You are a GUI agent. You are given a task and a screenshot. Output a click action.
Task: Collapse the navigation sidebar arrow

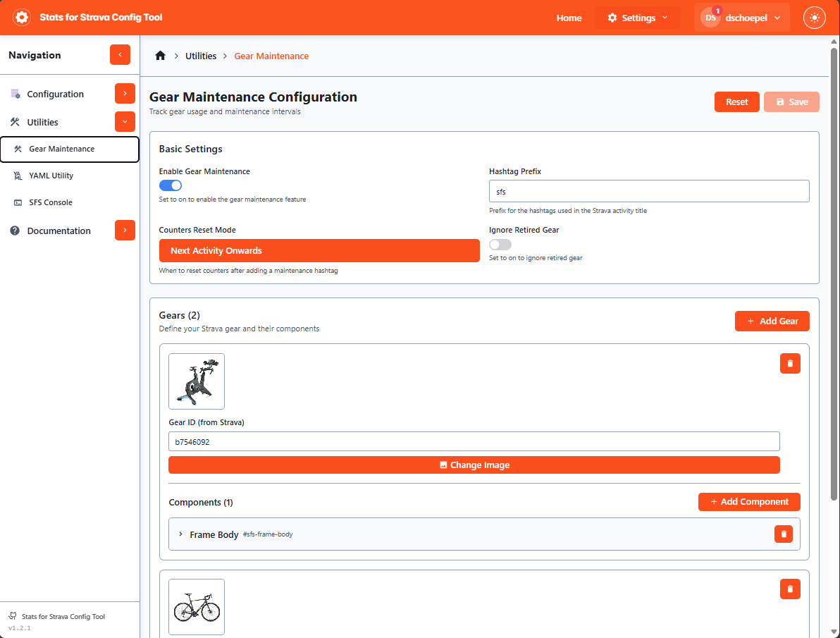120,55
